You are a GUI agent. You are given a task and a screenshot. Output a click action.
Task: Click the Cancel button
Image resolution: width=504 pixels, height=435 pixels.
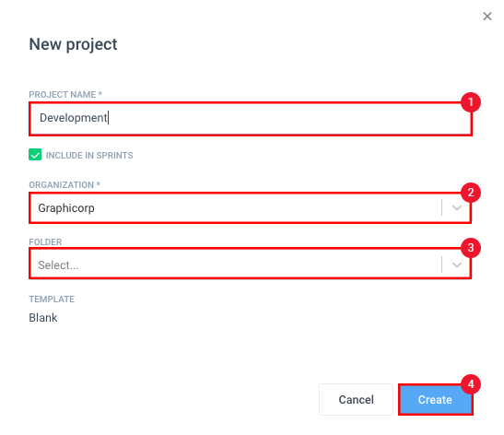point(356,399)
